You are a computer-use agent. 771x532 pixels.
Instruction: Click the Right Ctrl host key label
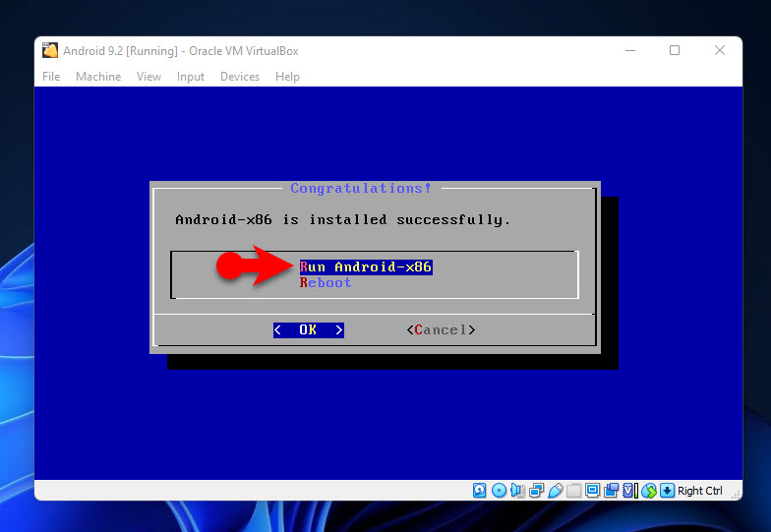click(700, 491)
